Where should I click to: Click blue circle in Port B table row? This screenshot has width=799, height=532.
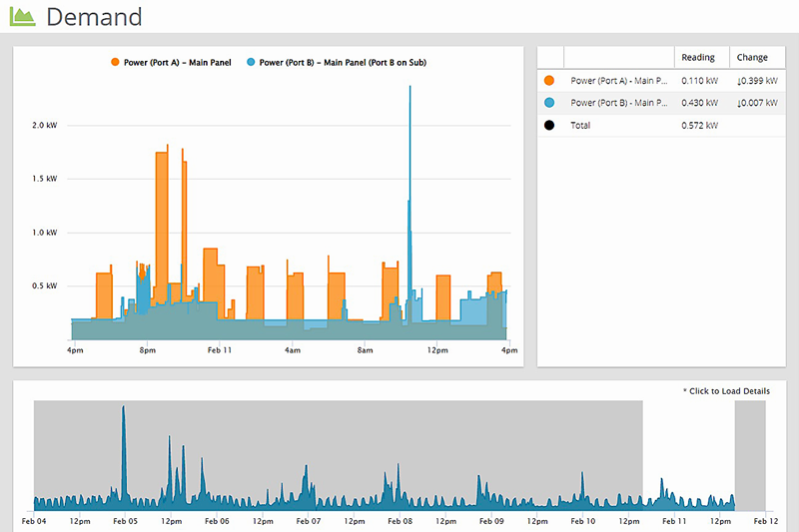pyautogui.click(x=548, y=103)
